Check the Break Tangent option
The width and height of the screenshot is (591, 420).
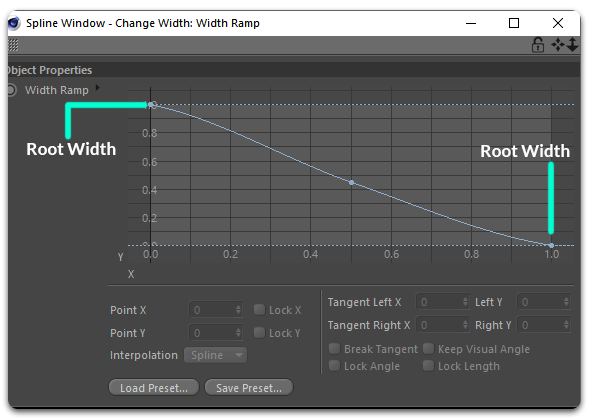(x=334, y=349)
